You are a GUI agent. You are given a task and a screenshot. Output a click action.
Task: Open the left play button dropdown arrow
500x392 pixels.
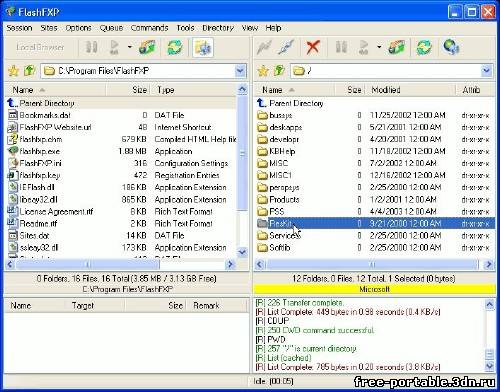click(129, 47)
